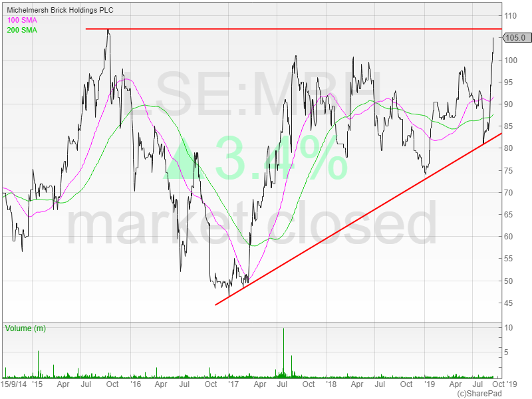The image size is (532, 399).
Task: Click the tallest volume spike near Jul 2017
Action: click(284, 353)
